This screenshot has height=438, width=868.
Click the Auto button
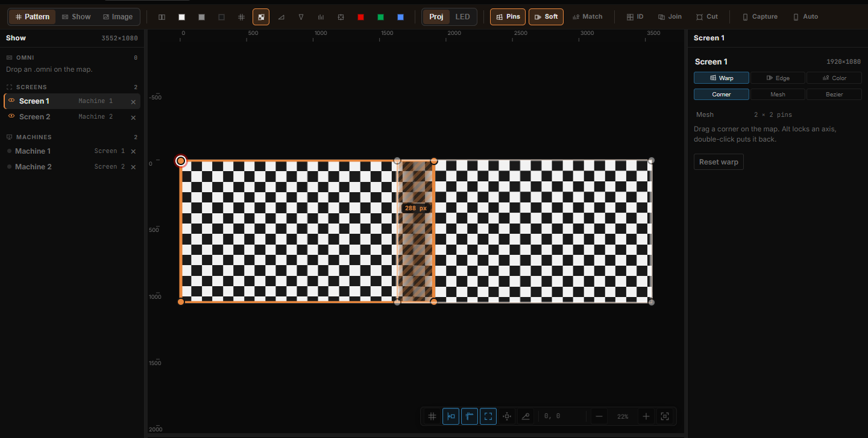point(805,17)
